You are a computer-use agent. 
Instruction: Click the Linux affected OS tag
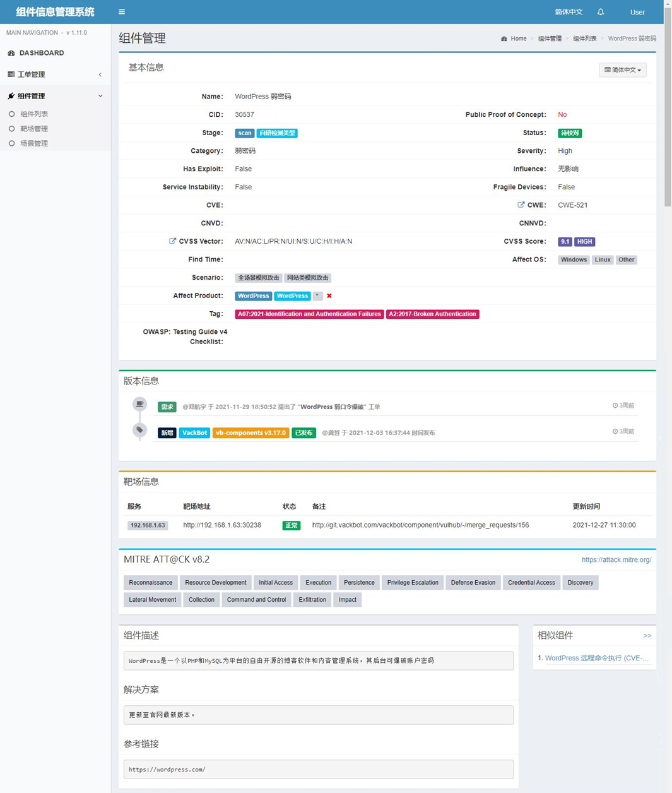pyautogui.click(x=603, y=260)
